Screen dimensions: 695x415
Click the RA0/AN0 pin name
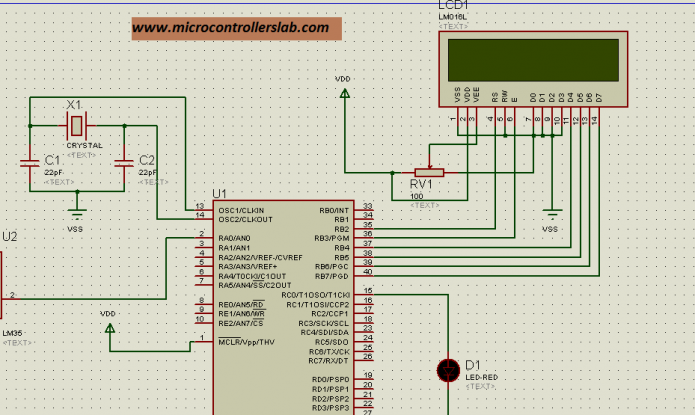234,239
